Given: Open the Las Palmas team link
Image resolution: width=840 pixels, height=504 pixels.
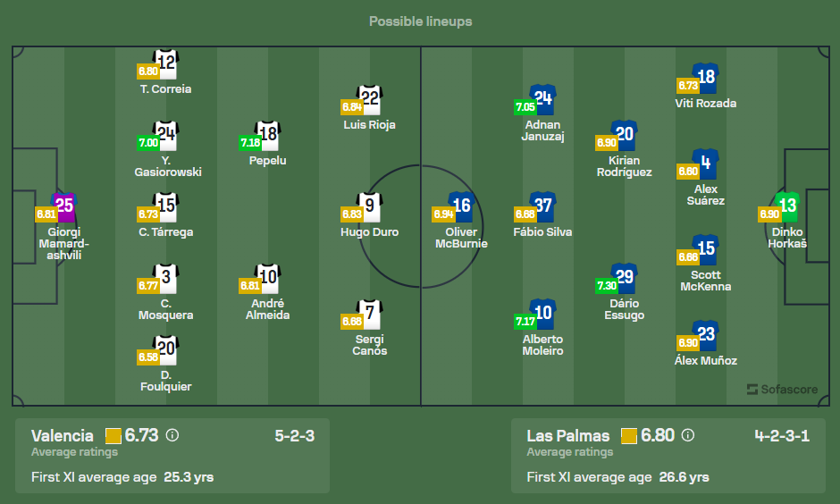Looking at the screenshot, I should [568, 436].
